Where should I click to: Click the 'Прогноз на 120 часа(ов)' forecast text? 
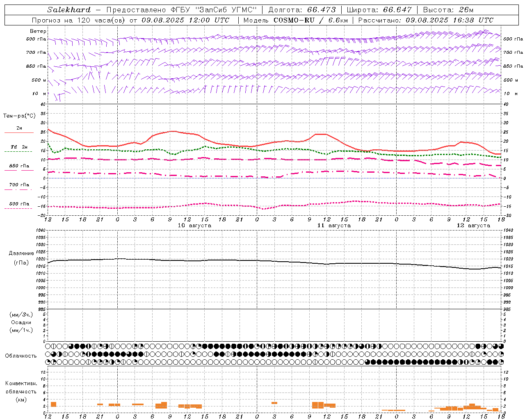coord(79,20)
